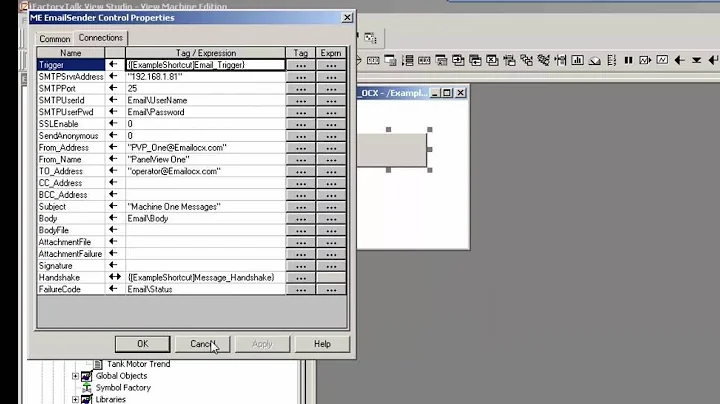Open Tag browser for Handshake row
The height and width of the screenshot is (404, 720).
pos(301,278)
